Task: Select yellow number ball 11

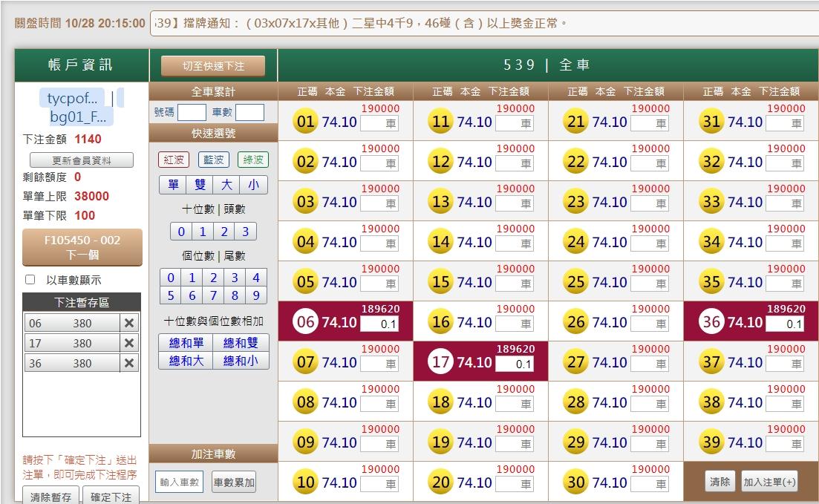Action: click(441, 121)
